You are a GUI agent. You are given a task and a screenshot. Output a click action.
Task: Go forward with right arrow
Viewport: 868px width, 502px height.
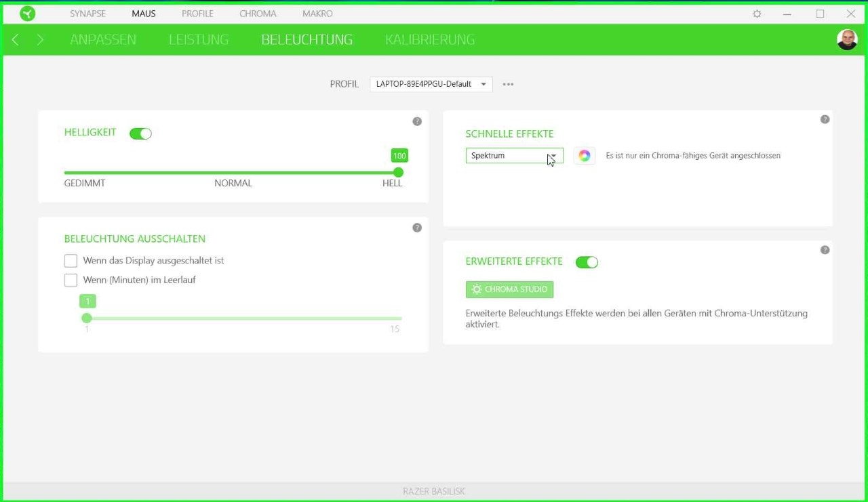click(x=40, y=40)
